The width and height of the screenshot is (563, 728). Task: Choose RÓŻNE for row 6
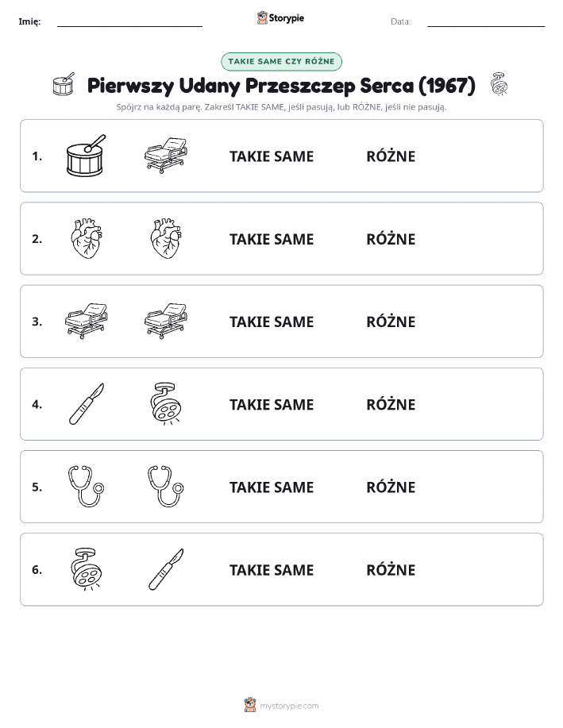(391, 569)
